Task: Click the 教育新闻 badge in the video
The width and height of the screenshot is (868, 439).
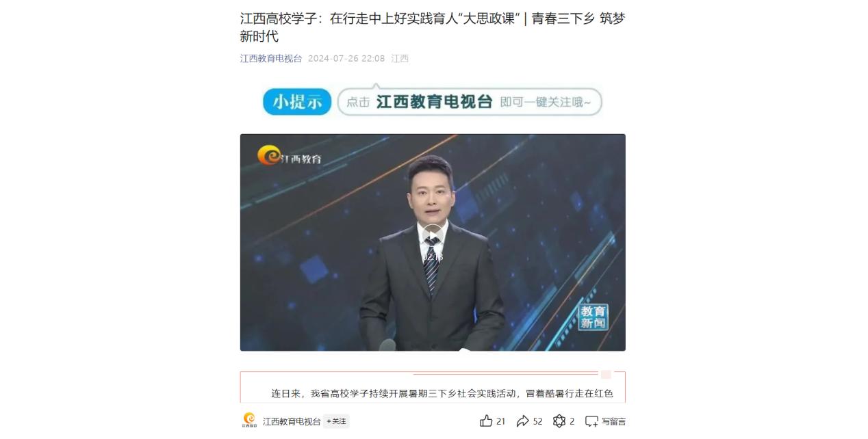Action: (x=593, y=317)
